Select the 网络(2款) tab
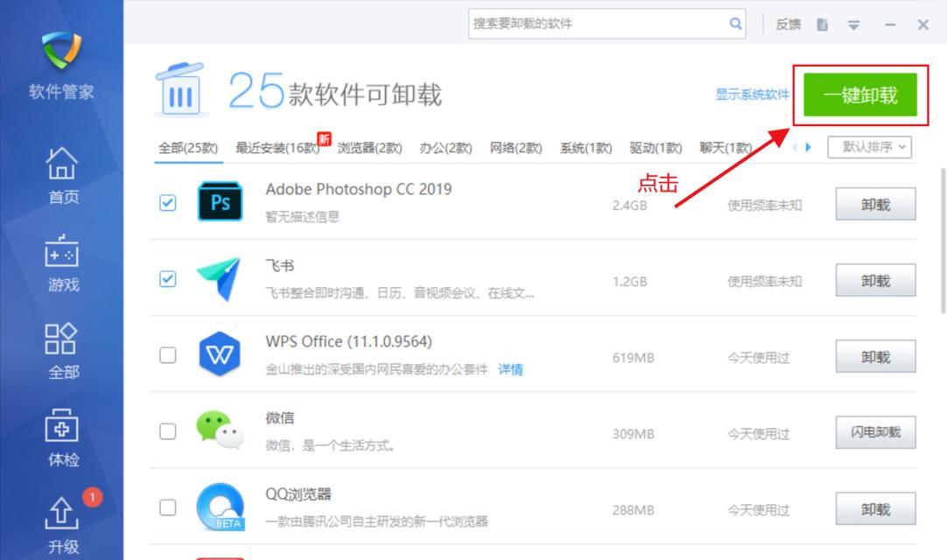 (516, 148)
